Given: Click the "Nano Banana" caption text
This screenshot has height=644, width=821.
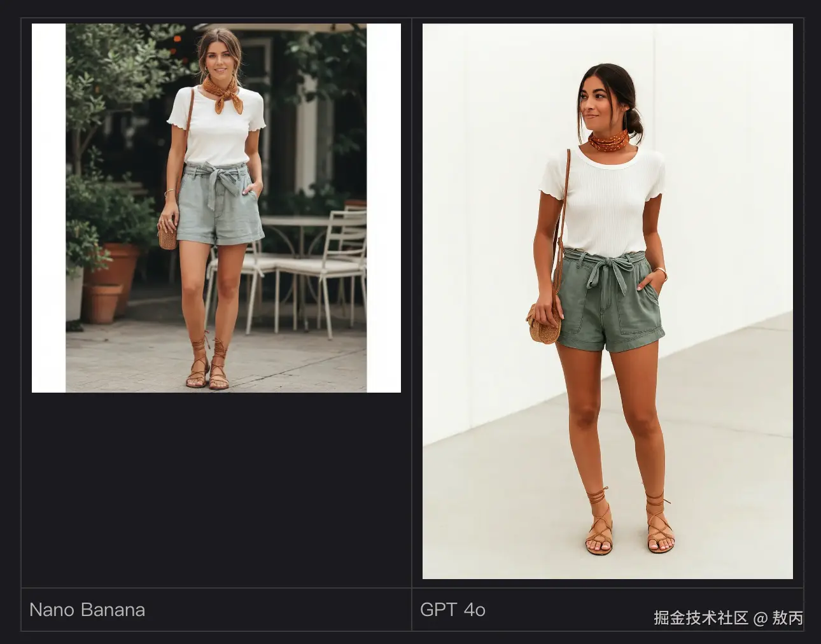Looking at the screenshot, I should 87,610.
